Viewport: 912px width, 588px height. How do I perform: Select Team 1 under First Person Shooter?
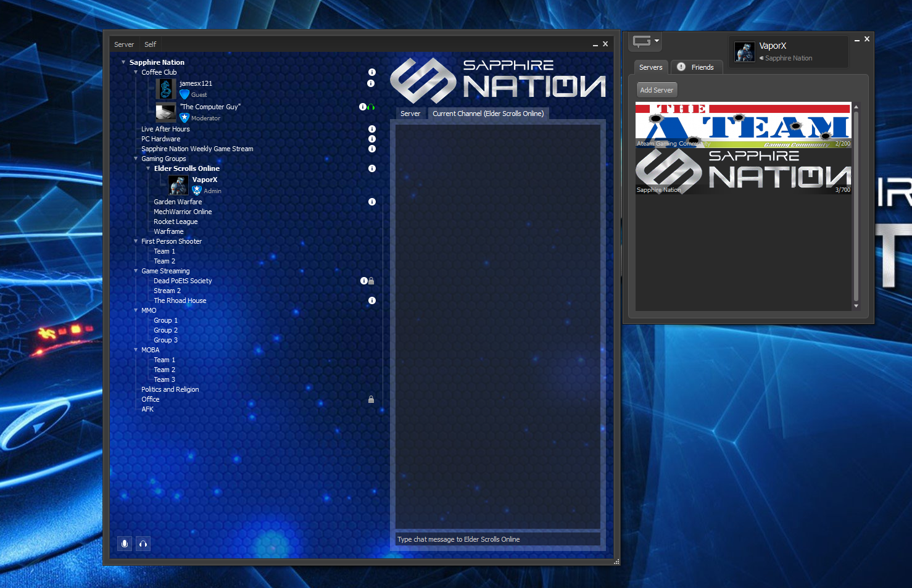pyautogui.click(x=164, y=251)
